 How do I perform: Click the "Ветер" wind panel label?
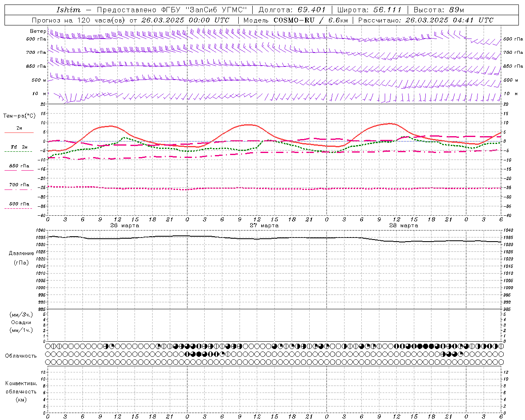(x=38, y=31)
